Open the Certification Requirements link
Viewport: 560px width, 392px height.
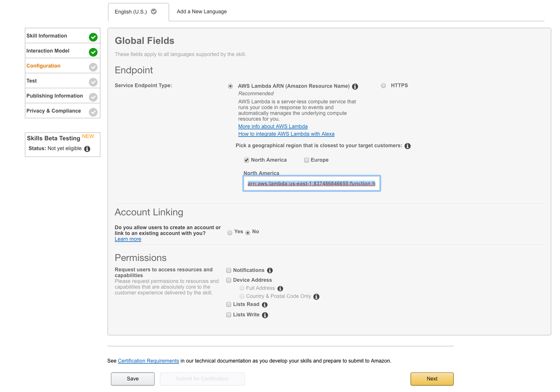click(148, 361)
